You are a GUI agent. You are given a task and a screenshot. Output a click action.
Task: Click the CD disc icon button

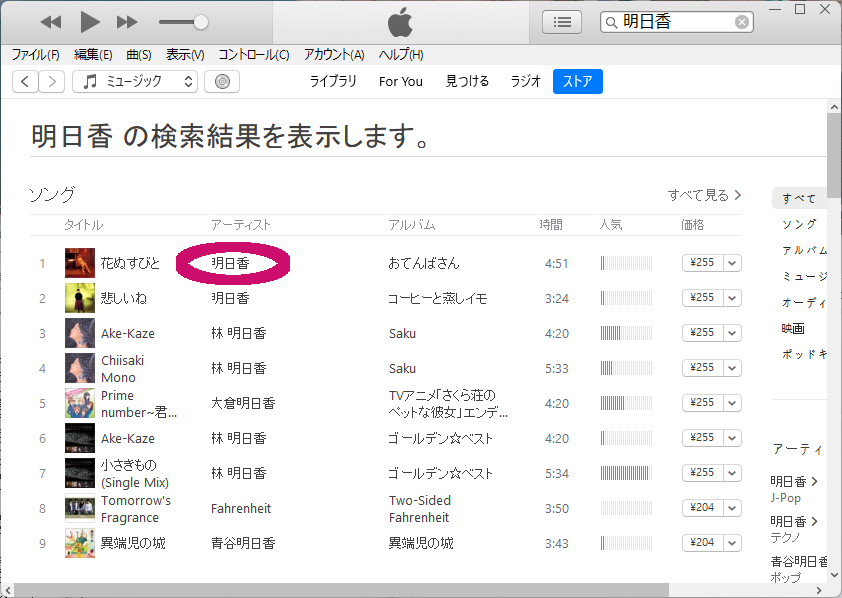222,82
